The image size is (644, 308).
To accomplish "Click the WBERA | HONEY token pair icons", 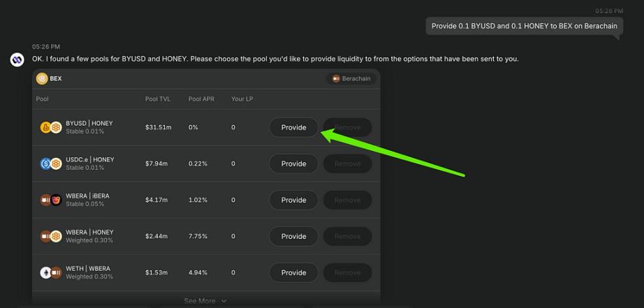I will point(51,237).
